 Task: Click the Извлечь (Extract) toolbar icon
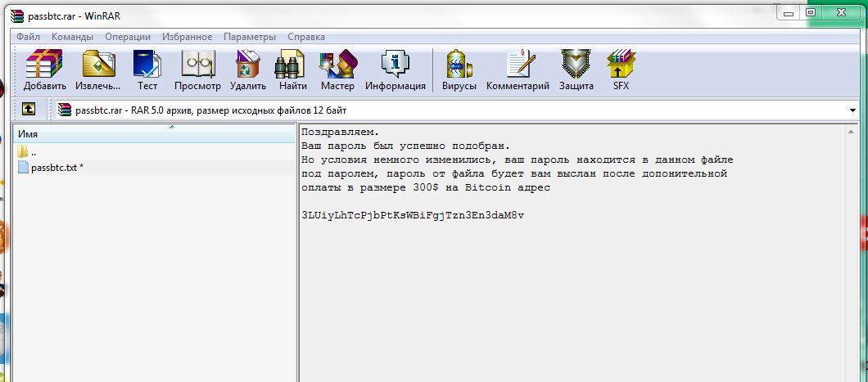coord(97,70)
